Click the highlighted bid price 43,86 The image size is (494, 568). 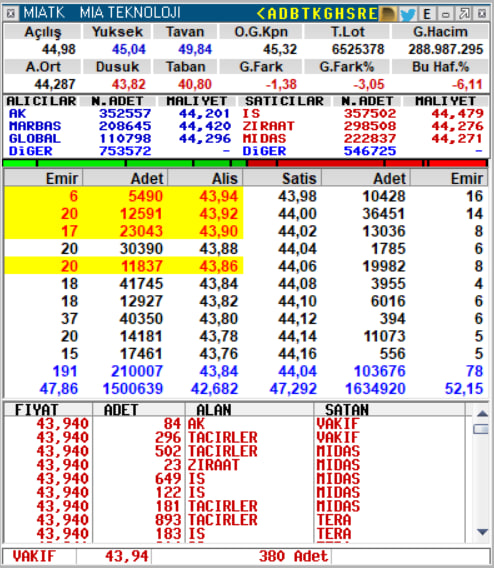click(x=218, y=266)
